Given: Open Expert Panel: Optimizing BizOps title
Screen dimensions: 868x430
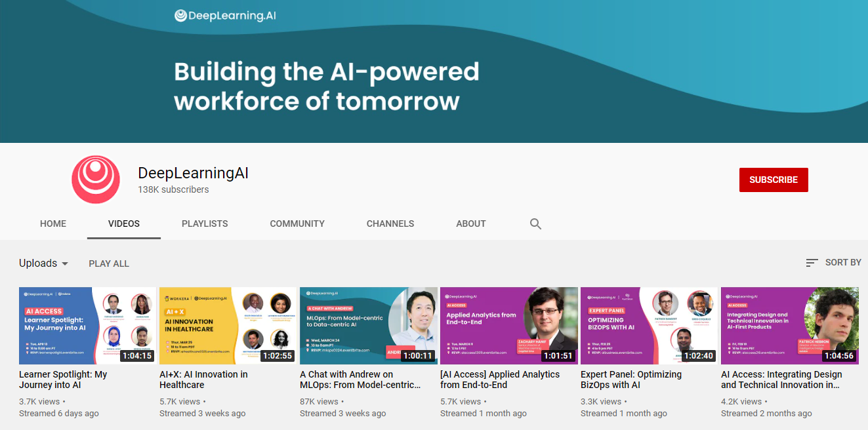Looking at the screenshot, I should [x=631, y=380].
